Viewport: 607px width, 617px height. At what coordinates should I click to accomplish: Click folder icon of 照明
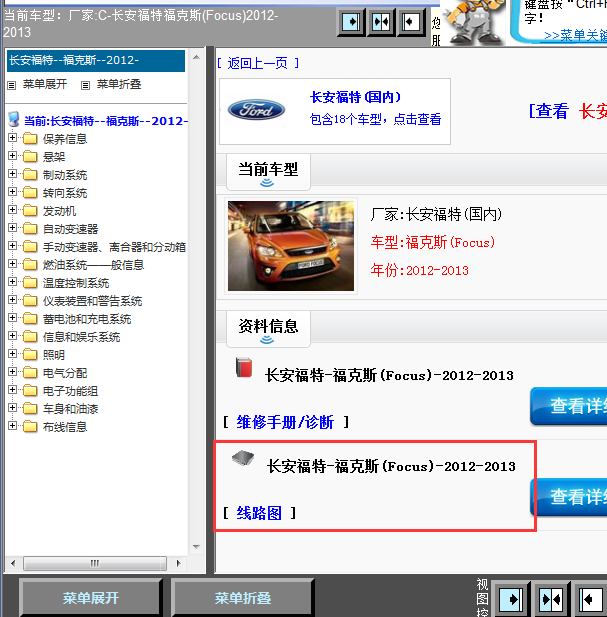tap(30, 355)
